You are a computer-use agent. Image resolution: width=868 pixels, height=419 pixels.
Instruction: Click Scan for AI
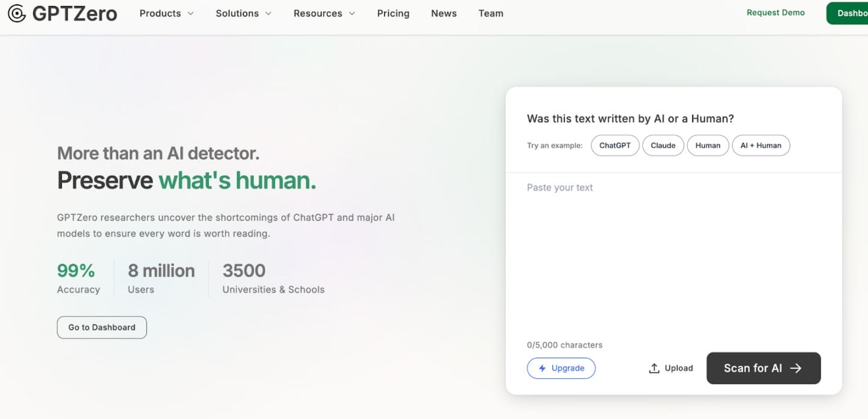click(763, 368)
